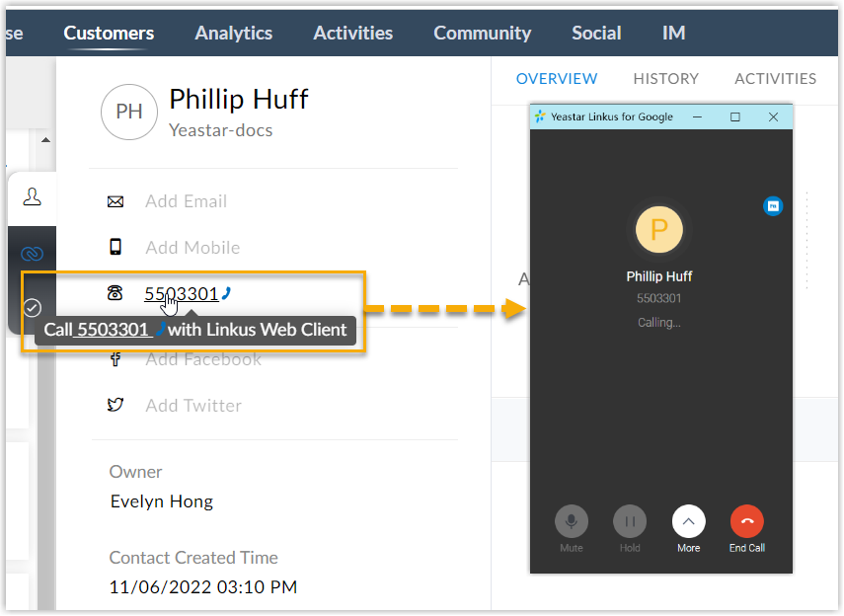Put the call on Hold
This screenshot has height=616, width=844.
click(630, 521)
